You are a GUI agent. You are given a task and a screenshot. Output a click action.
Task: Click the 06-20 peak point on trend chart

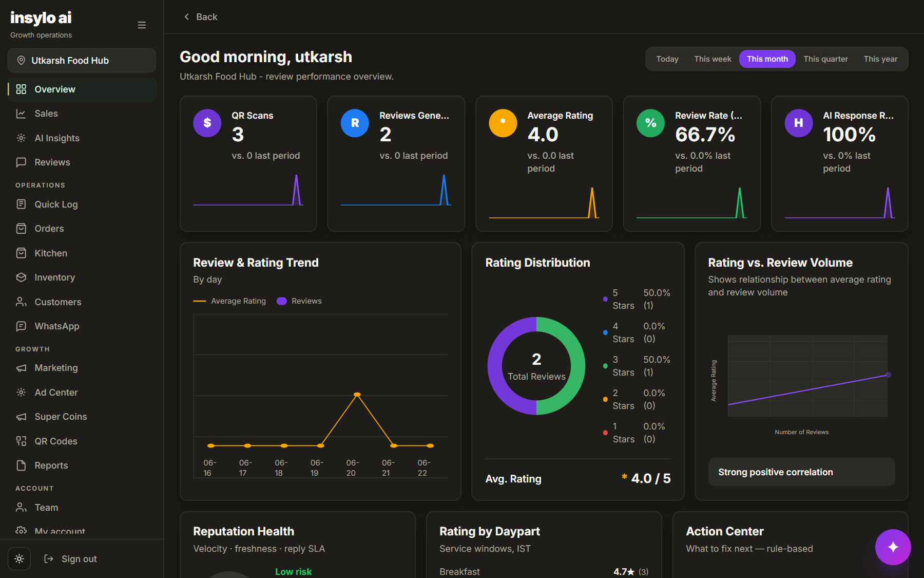[357, 395]
